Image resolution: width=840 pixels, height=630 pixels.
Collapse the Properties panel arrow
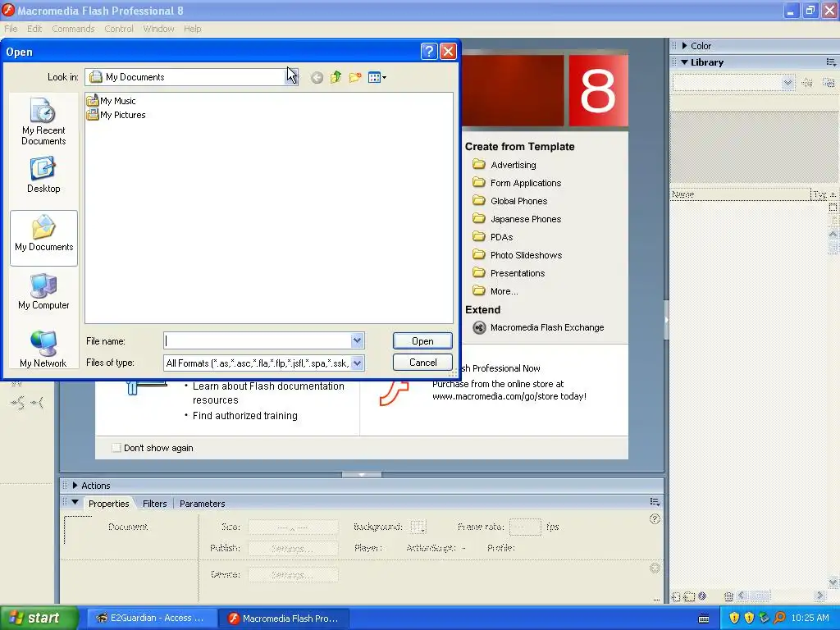click(75, 503)
